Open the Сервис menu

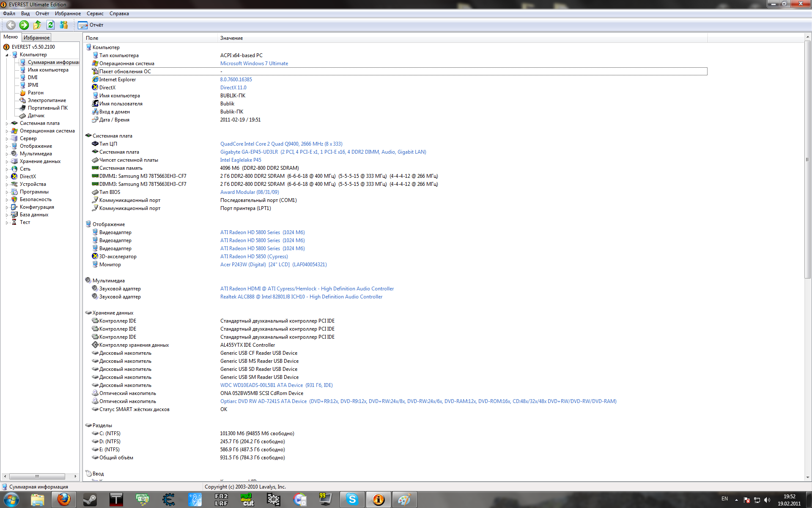pos(95,14)
